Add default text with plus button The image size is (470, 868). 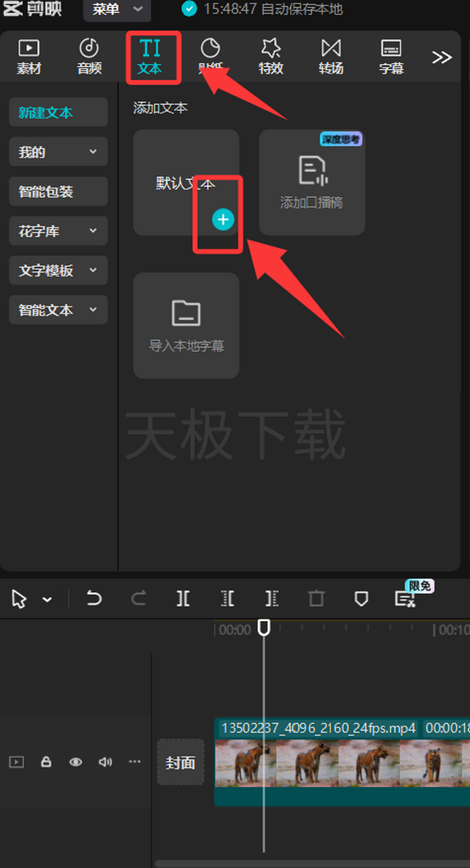click(224, 220)
